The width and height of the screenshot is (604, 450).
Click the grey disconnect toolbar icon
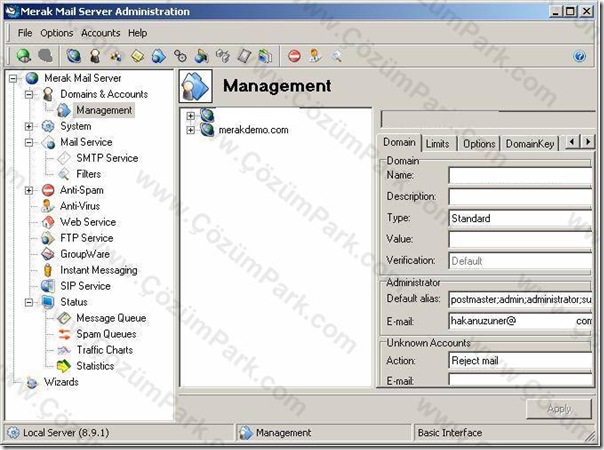click(x=45, y=56)
